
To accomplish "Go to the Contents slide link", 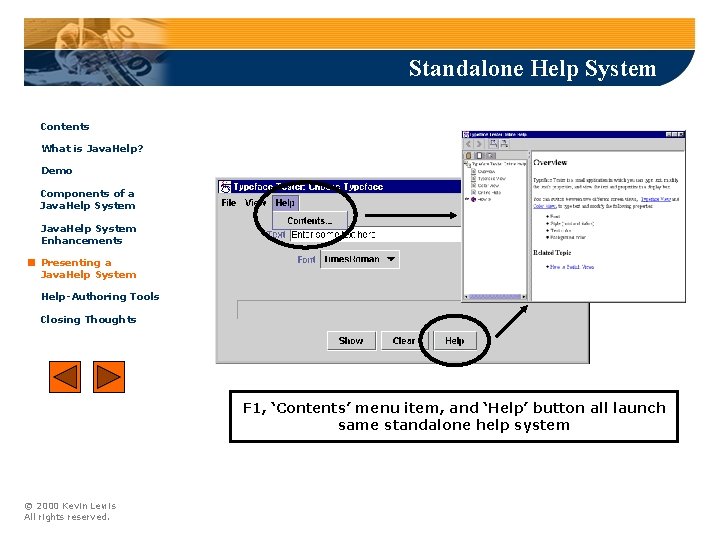I will pos(65,127).
